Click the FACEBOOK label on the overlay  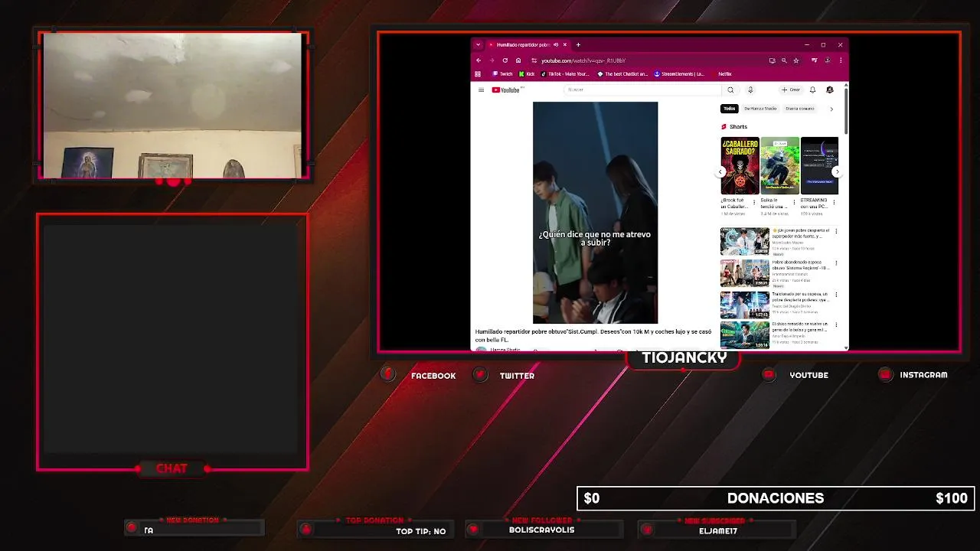(433, 376)
